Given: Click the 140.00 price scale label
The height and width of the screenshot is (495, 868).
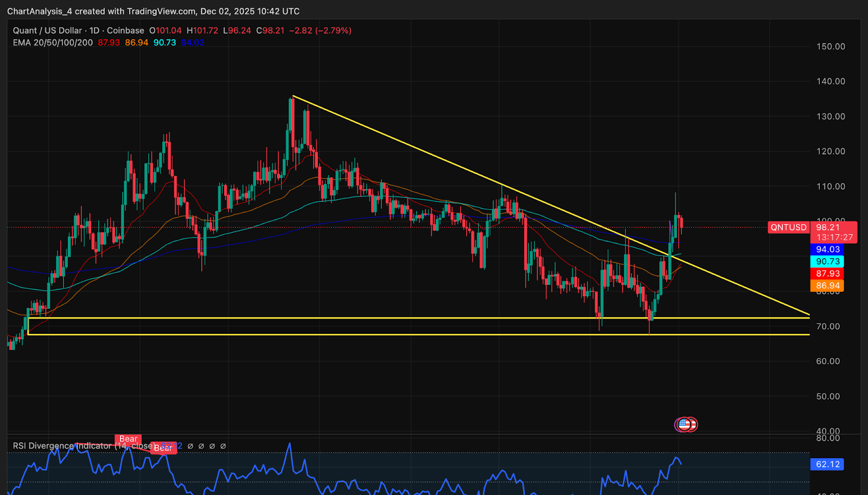Looking at the screenshot, I should (831, 81).
